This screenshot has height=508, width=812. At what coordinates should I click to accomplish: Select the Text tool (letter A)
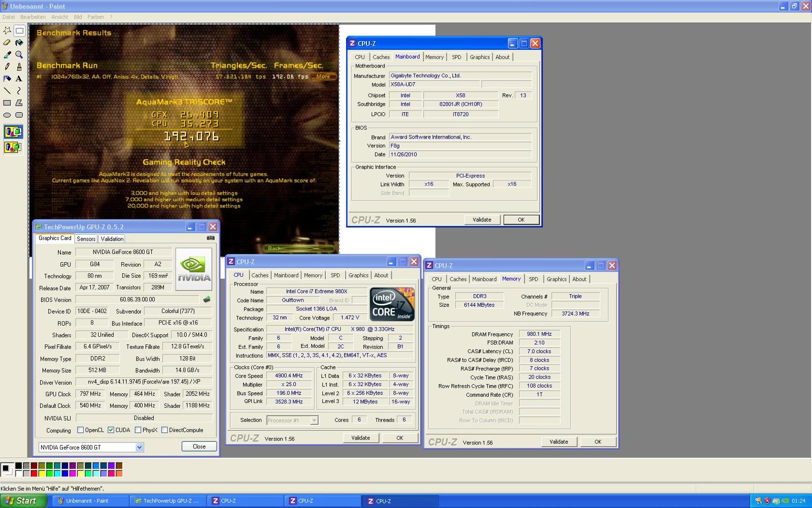pos(19,79)
